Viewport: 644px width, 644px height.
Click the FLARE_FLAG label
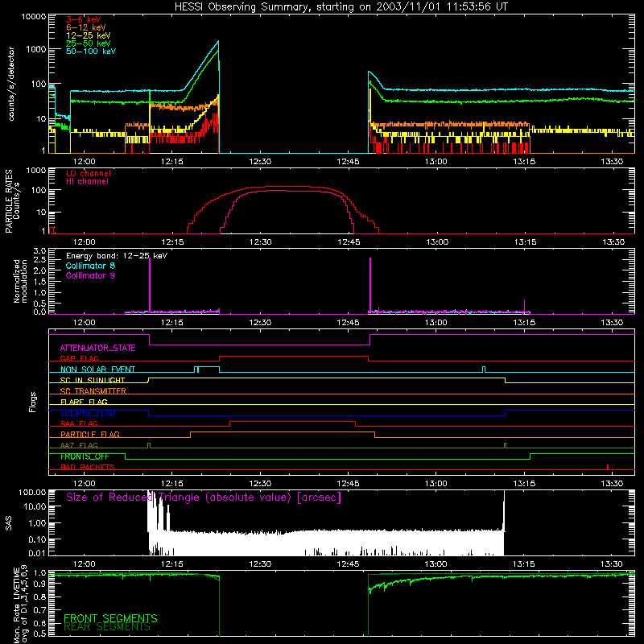pyautogui.click(x=84, y=402)
